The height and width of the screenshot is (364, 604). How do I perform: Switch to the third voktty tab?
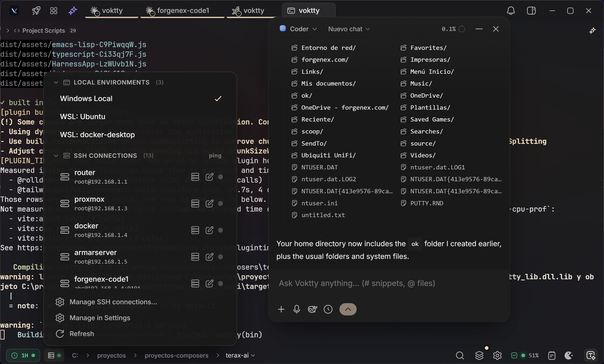253,11
